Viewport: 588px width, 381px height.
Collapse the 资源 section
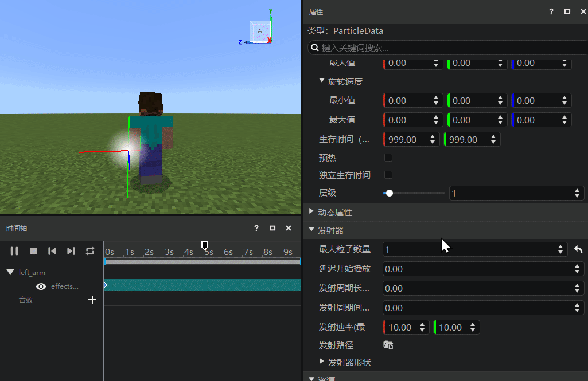311,378
